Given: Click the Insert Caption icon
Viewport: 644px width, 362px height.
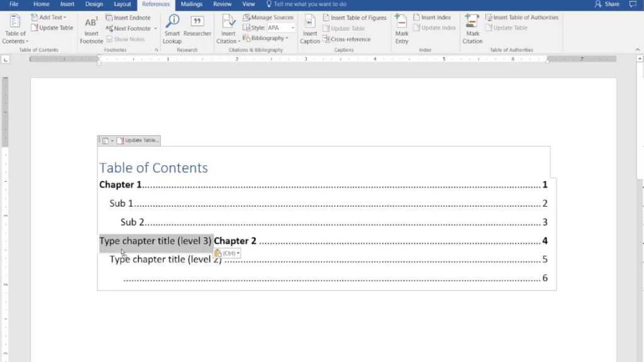Looking at the screenshot, I should [309, 28].
